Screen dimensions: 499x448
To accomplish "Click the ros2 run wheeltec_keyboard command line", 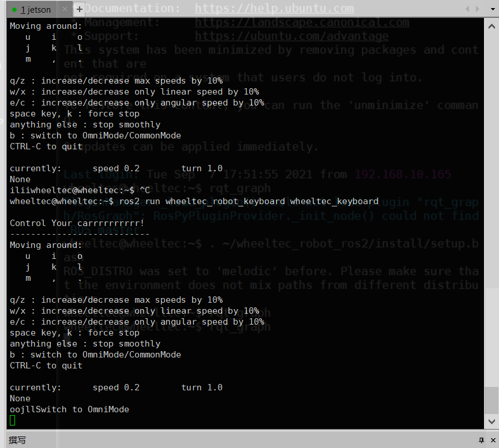I will 194,201.
